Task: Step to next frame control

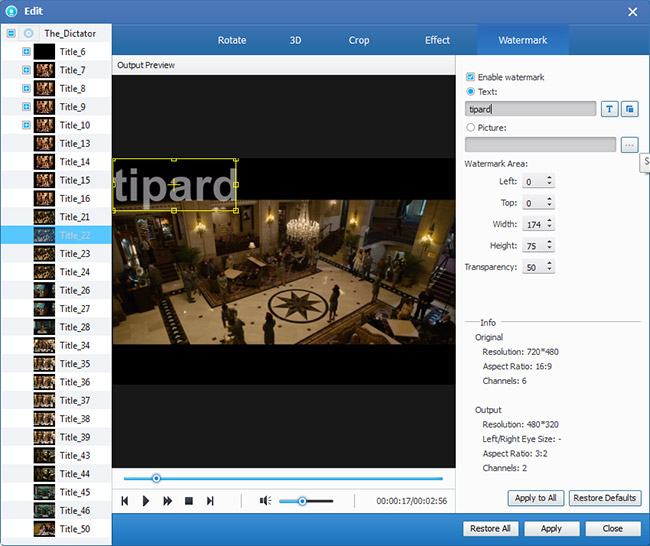Action: 210,501
